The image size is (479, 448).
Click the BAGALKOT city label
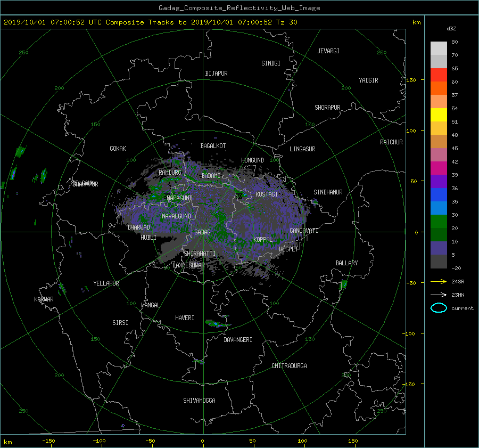213,146
